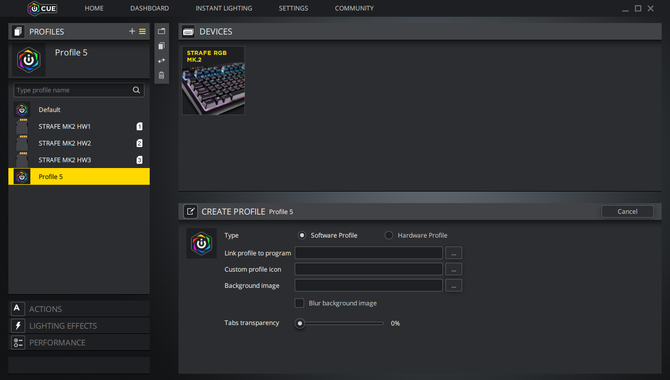Cancel profile creation

click(627, 211)
